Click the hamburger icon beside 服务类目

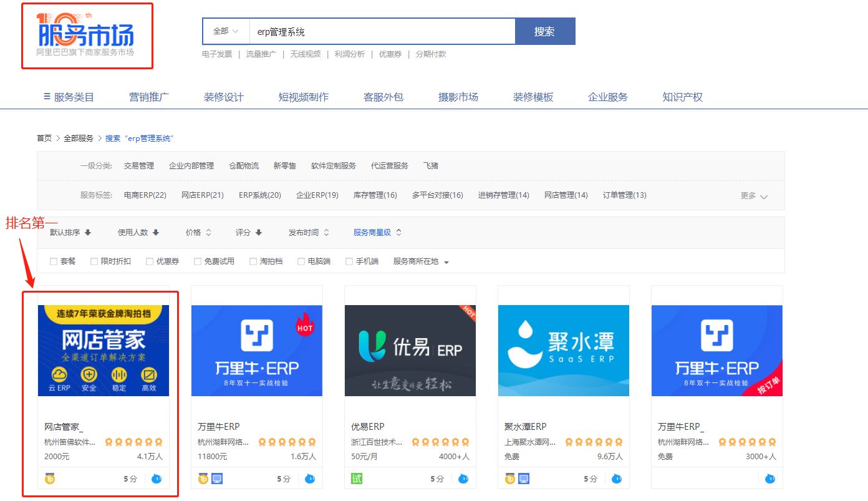(x=47, y=97)
